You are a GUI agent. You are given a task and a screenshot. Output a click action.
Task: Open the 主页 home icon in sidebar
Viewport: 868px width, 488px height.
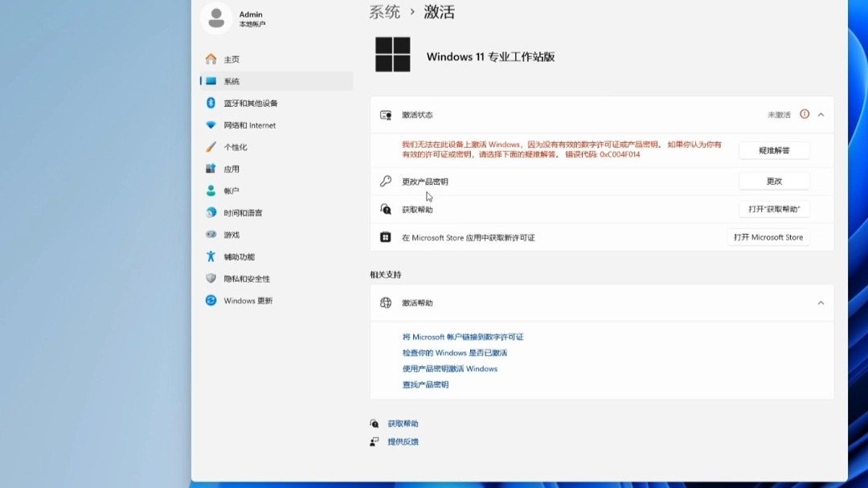211,59
